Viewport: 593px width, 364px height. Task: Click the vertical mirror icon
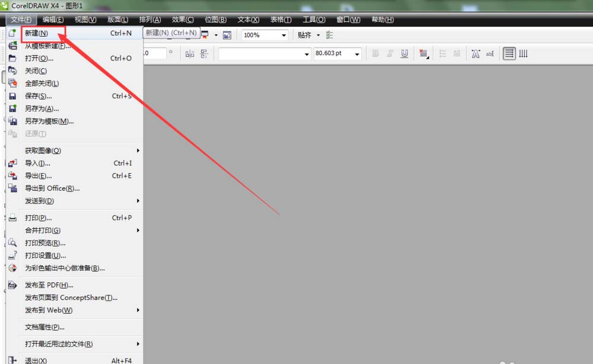(204, 54)
